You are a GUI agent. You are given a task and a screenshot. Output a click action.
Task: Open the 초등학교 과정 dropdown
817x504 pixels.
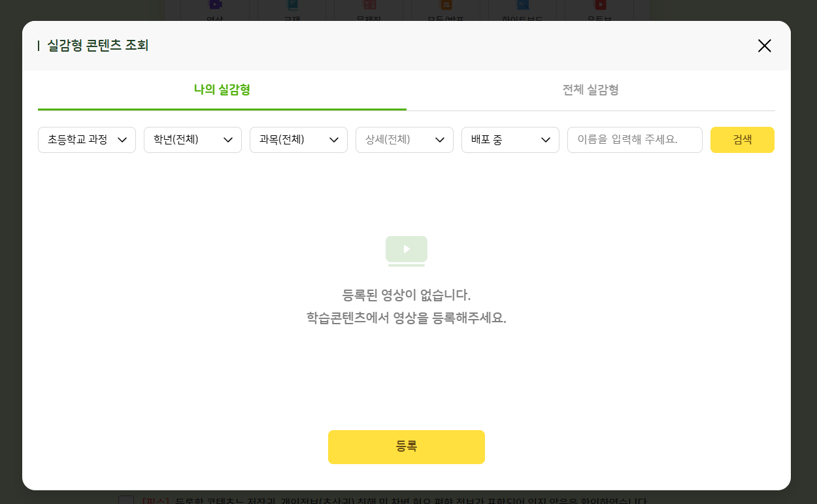click(x=87, y=140)
